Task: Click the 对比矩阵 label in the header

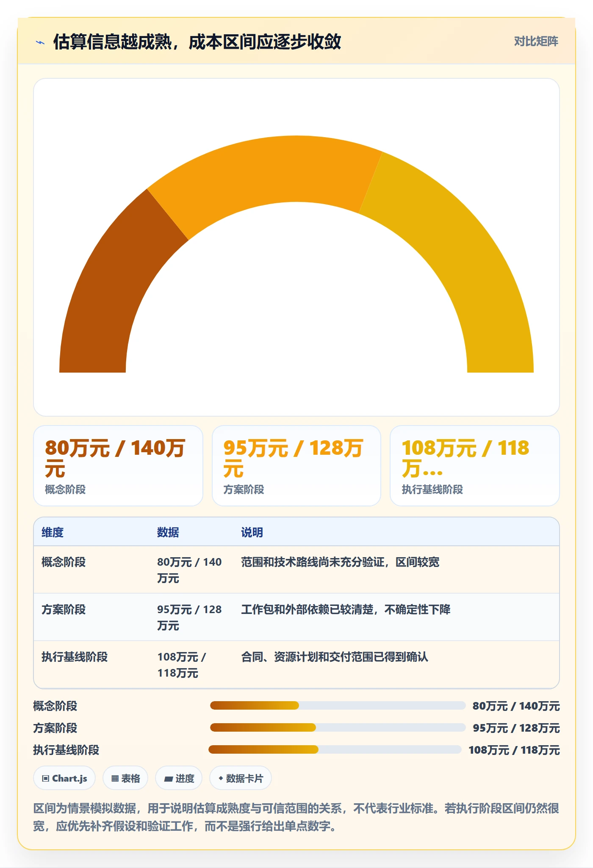Action: [x=536, y=41]
